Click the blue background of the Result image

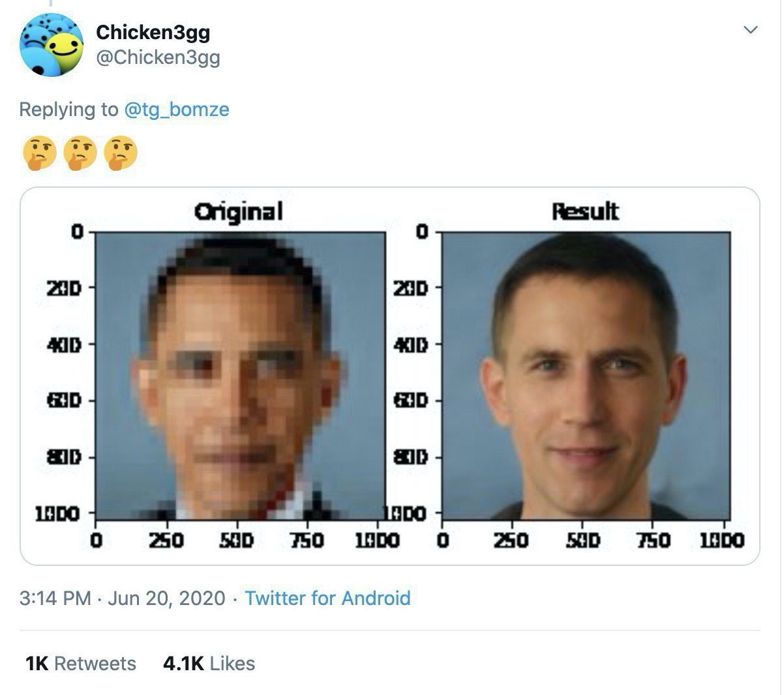(x=704, y=293)
